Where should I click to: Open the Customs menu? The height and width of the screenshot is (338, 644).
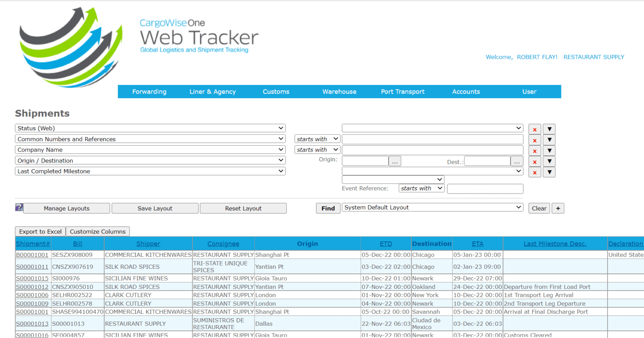pyautogui.click(x=275, y=92)
